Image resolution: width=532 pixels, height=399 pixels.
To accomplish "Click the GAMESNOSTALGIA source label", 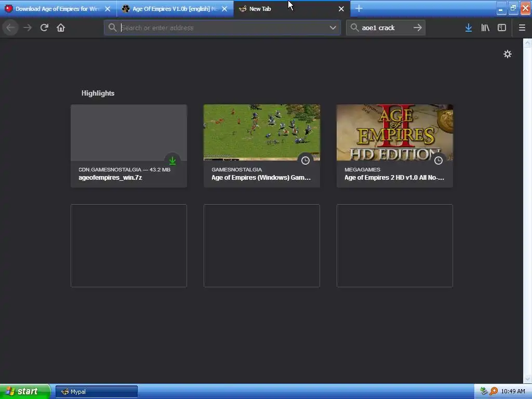I will coord(236,169).
